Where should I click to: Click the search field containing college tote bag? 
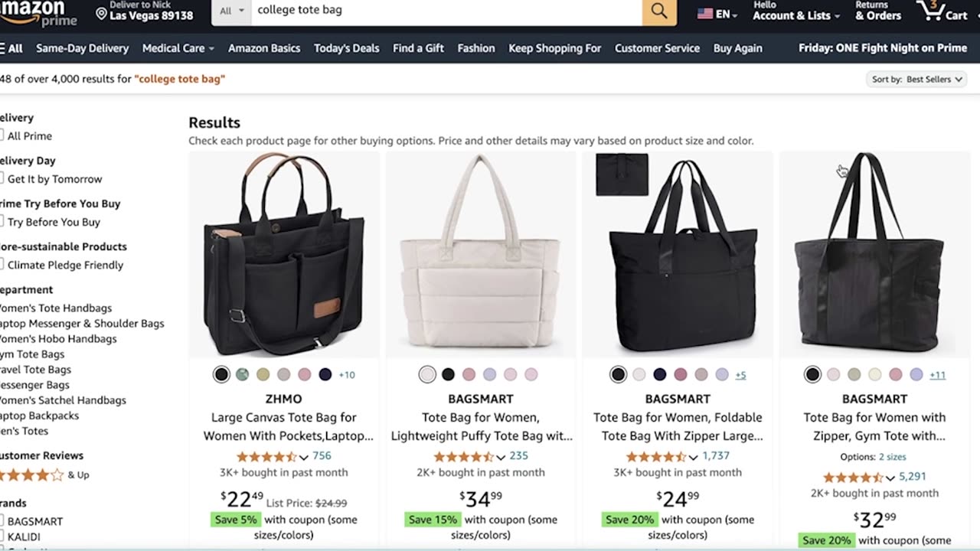point(444,11)
